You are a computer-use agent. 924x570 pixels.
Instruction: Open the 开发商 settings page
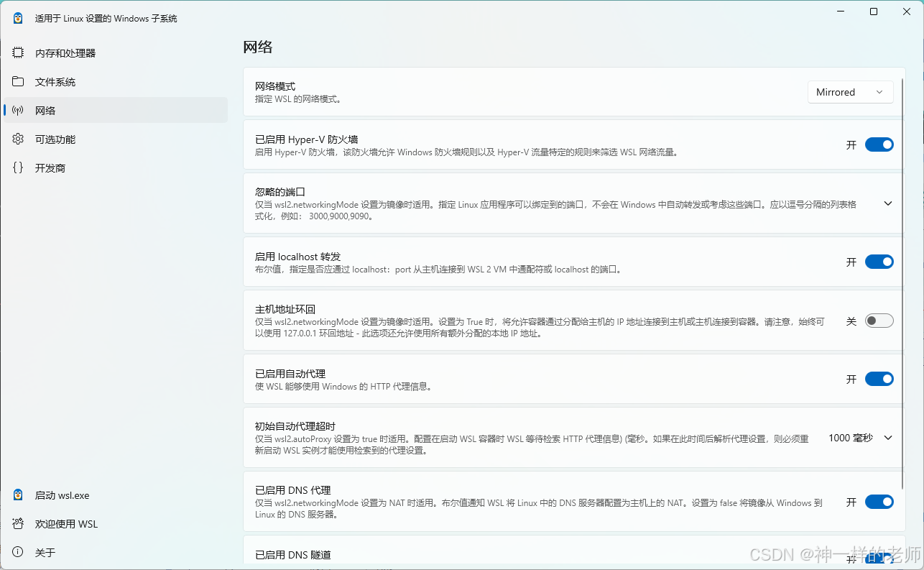pos(116,167)
